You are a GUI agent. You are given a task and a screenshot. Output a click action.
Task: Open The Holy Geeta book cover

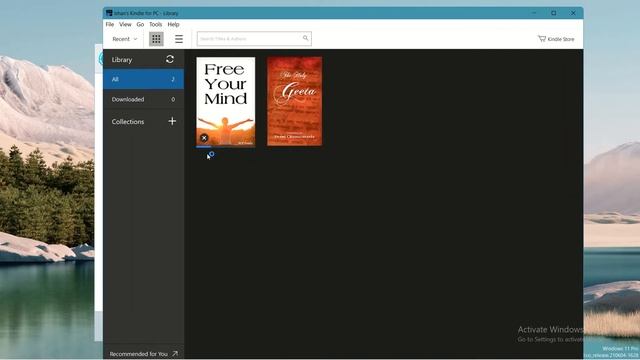tap(294, 101)
